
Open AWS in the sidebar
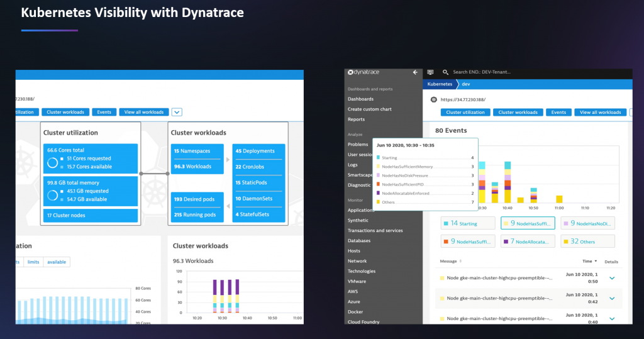pyautogui.click(x=352, y=292)
